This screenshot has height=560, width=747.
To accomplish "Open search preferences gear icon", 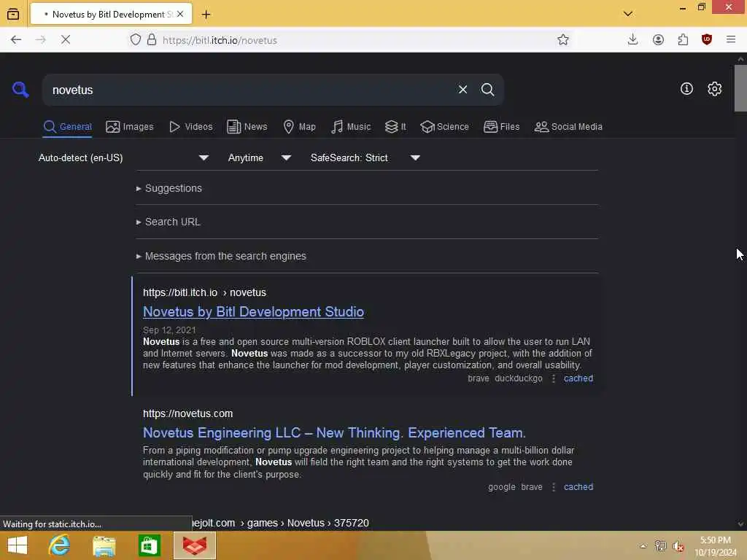I will click(714, 88).
